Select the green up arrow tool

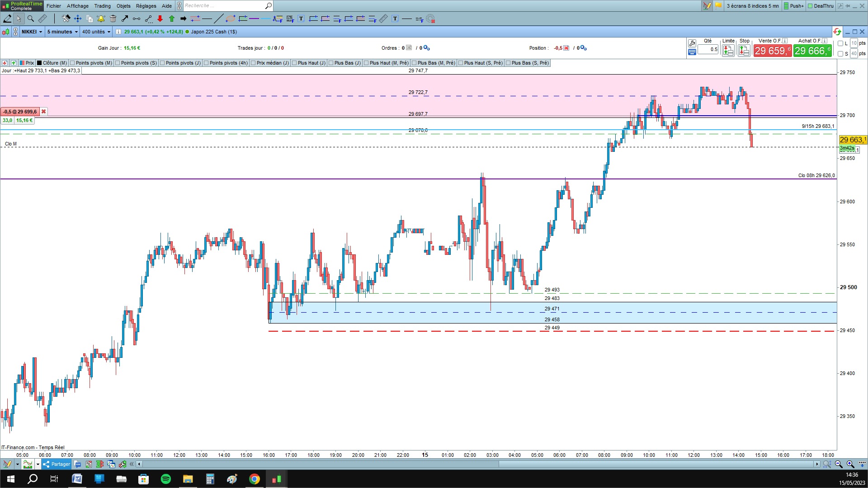pyautogui.click(x=172, y=19)
